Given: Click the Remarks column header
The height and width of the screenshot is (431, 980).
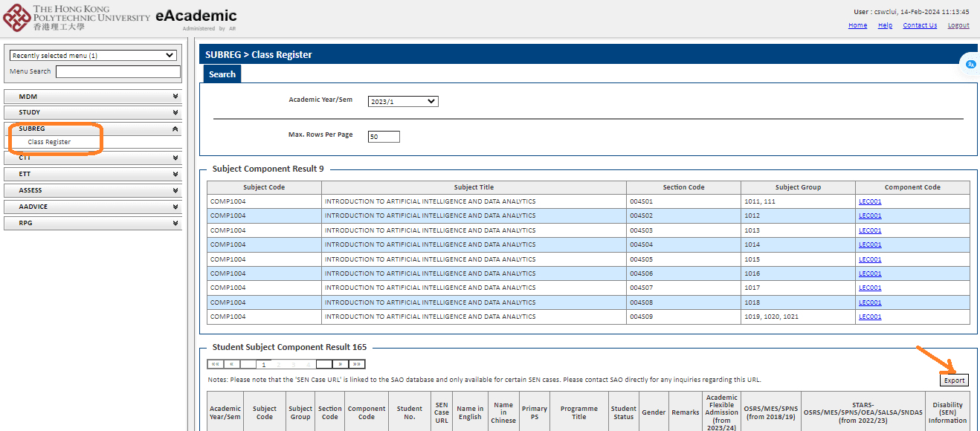Looking at the screenshot, I should pos(685,412).
